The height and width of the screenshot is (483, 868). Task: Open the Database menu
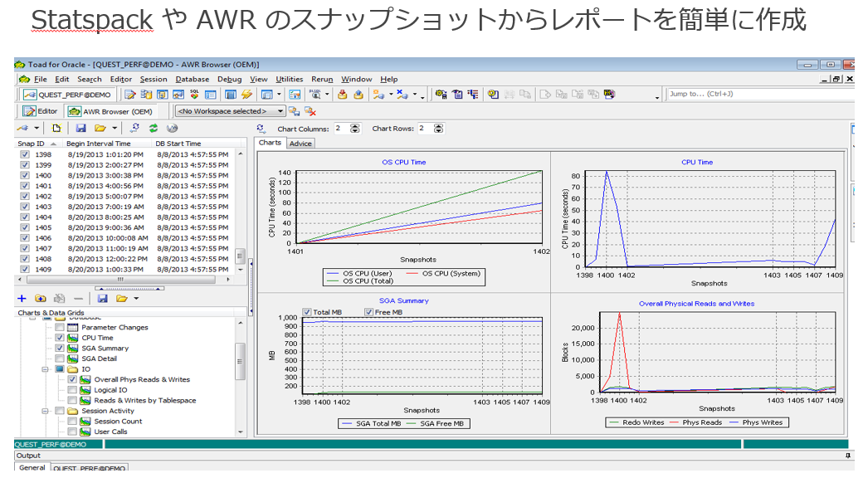[x=192, y=79]
